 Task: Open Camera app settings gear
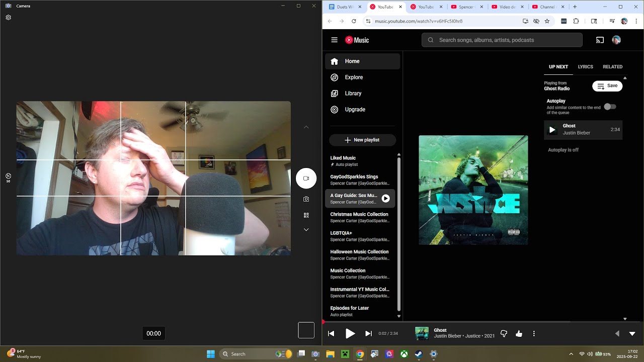pos(9,18)
